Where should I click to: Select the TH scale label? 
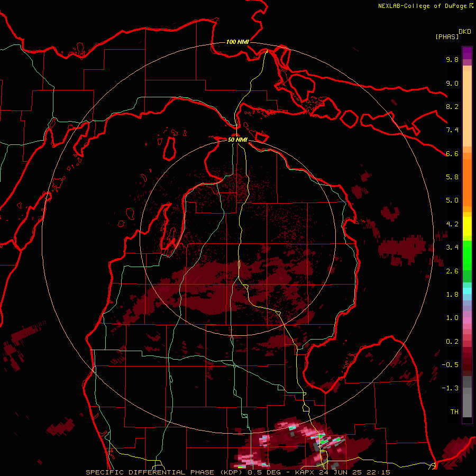454,412
